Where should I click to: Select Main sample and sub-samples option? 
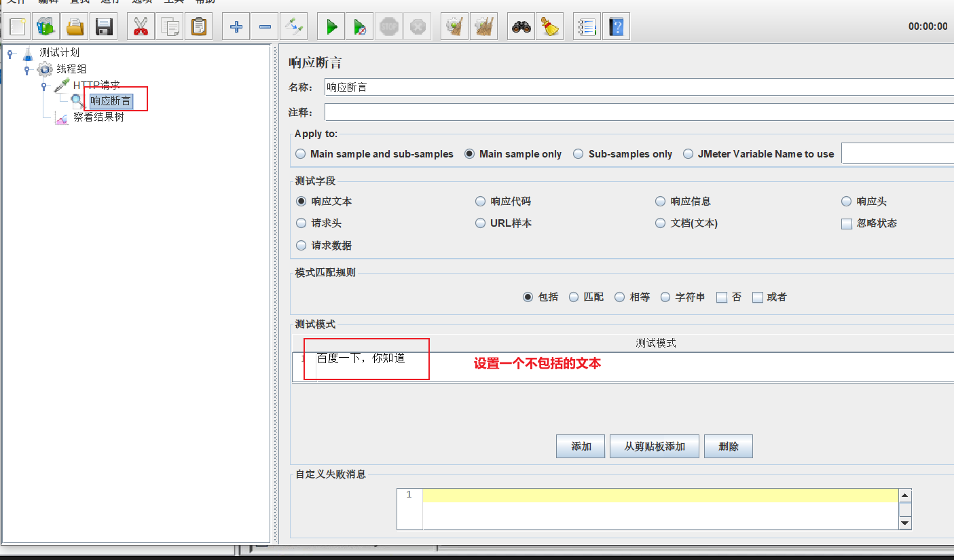point(374,154)
